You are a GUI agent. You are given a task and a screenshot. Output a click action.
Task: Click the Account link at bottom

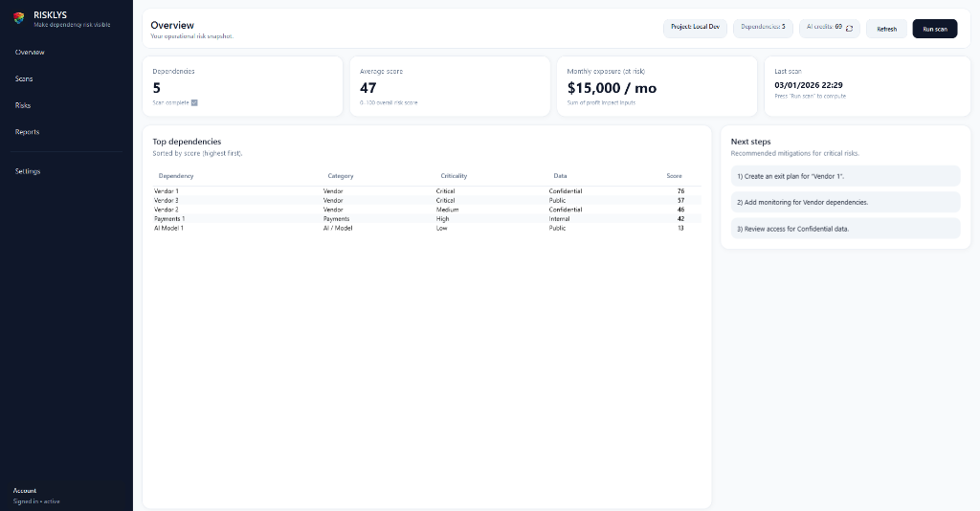(25, 490)
